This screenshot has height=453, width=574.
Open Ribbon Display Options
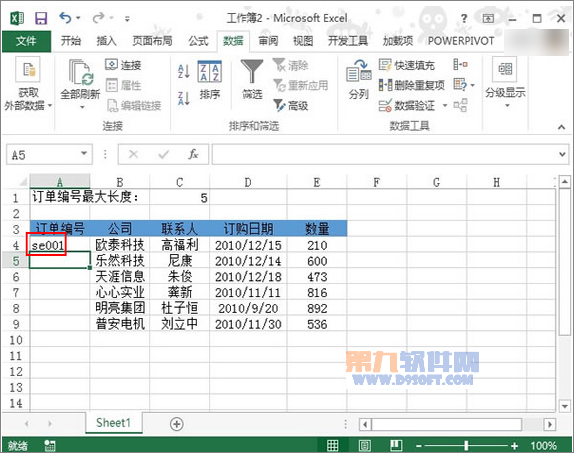[x=488, y=18]
